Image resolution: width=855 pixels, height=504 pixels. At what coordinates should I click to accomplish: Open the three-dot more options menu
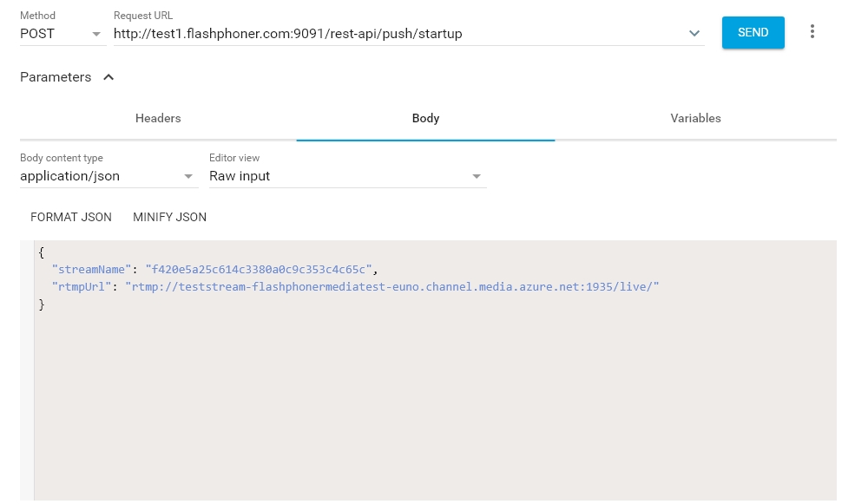(x=812, y=32)
